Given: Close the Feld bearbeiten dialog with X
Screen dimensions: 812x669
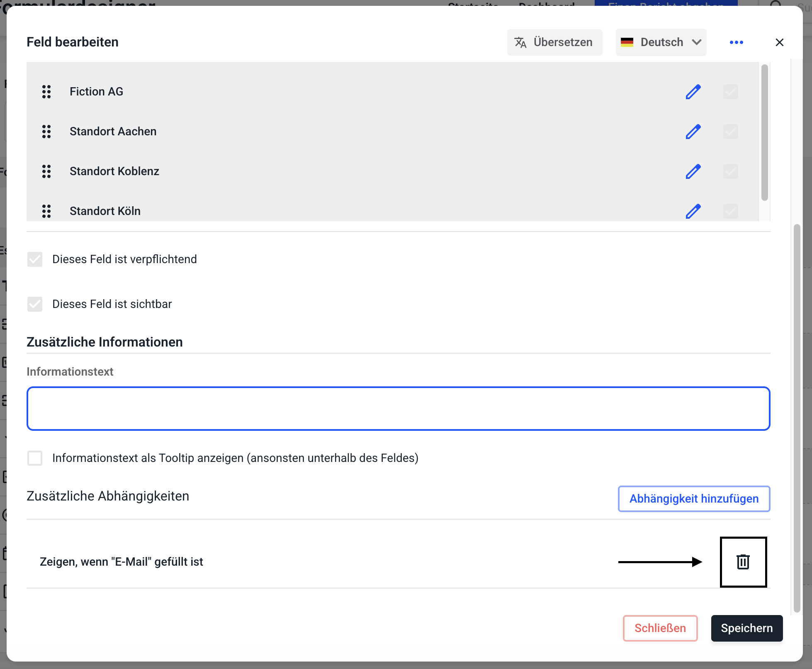Looking at the screenshot, I should [779, 42].
